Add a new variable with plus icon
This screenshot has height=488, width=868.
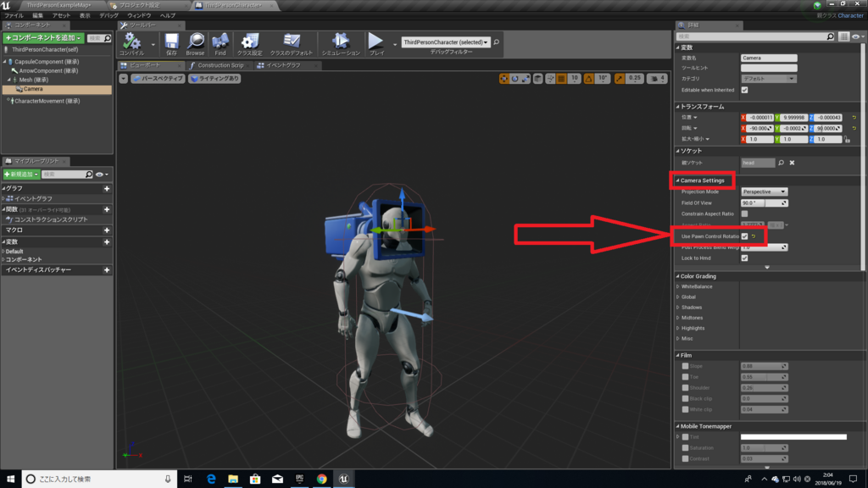107,241
